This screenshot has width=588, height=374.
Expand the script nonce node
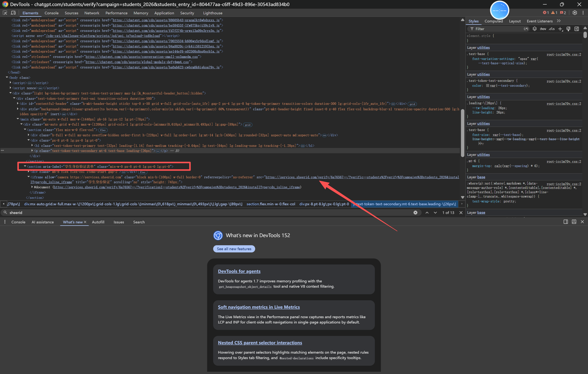click(x=11, y=88)
